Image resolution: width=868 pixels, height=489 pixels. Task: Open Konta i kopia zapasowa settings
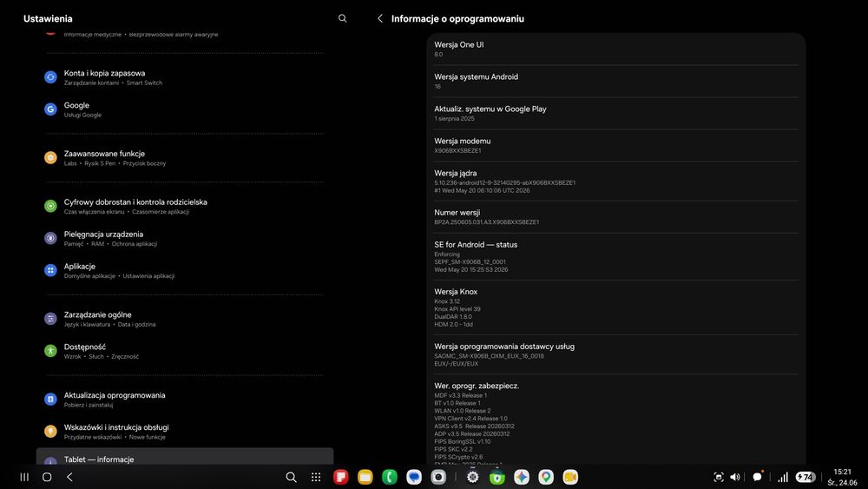coord(185,77)
